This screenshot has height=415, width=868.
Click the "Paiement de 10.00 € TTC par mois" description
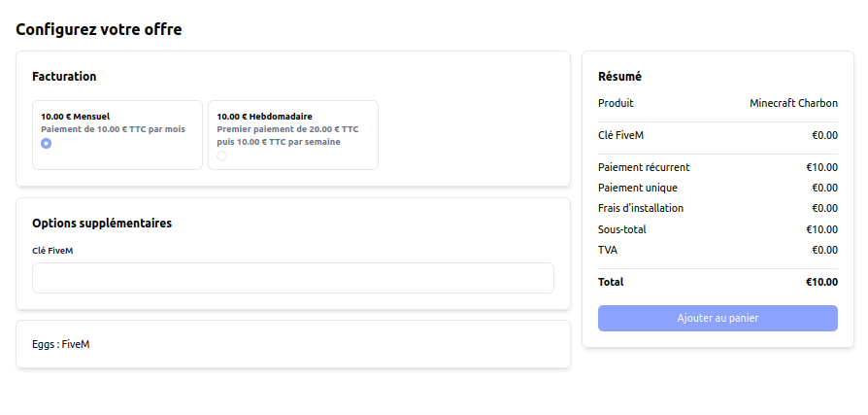(113, 129)
